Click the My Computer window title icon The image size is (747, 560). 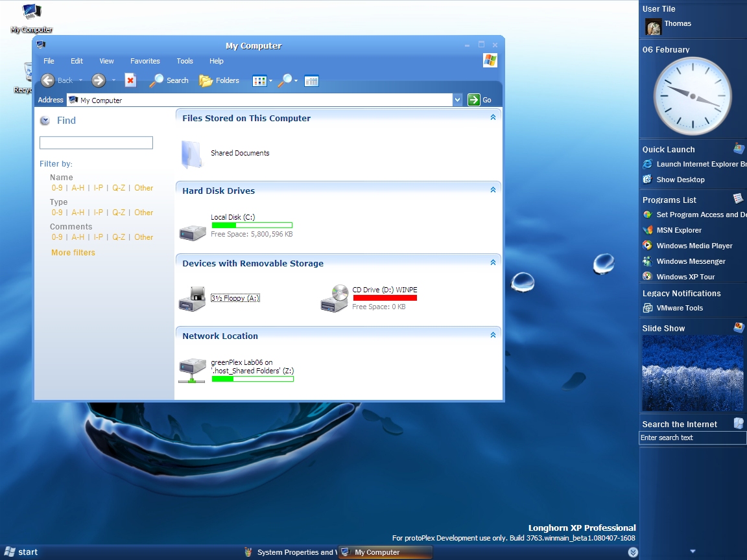click(41, 45)
